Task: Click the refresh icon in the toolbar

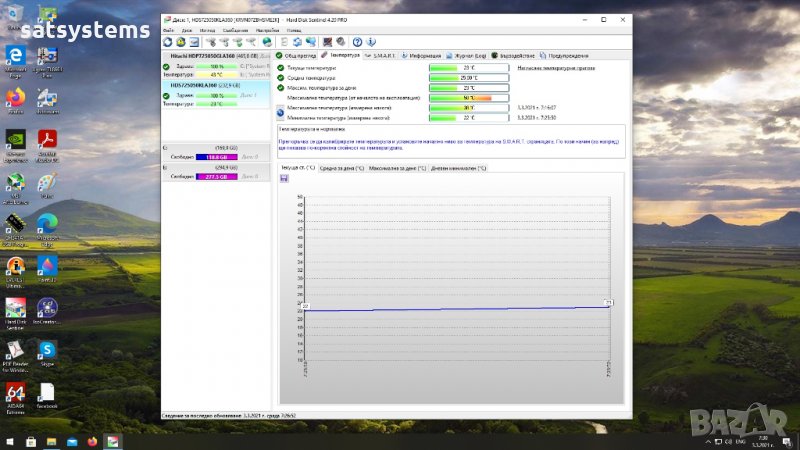Action: tap(167, 42)
